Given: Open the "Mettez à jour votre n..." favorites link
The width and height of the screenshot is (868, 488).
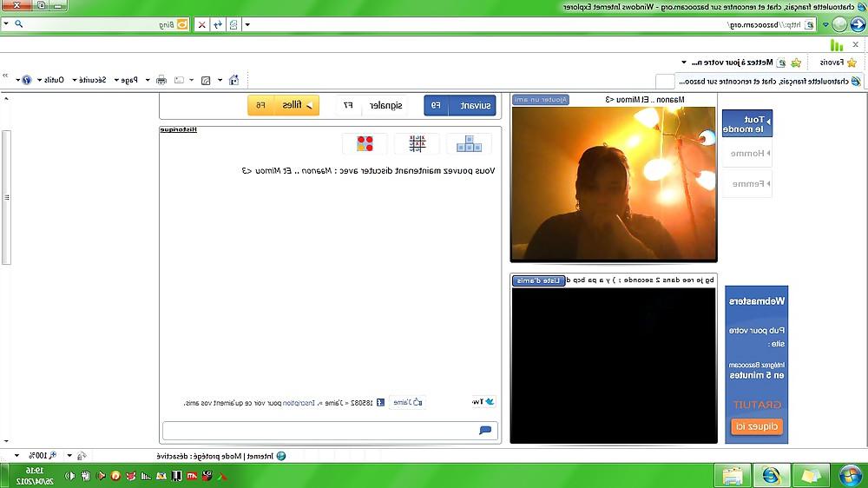Looking at the screenshot, I should point(738,62).
